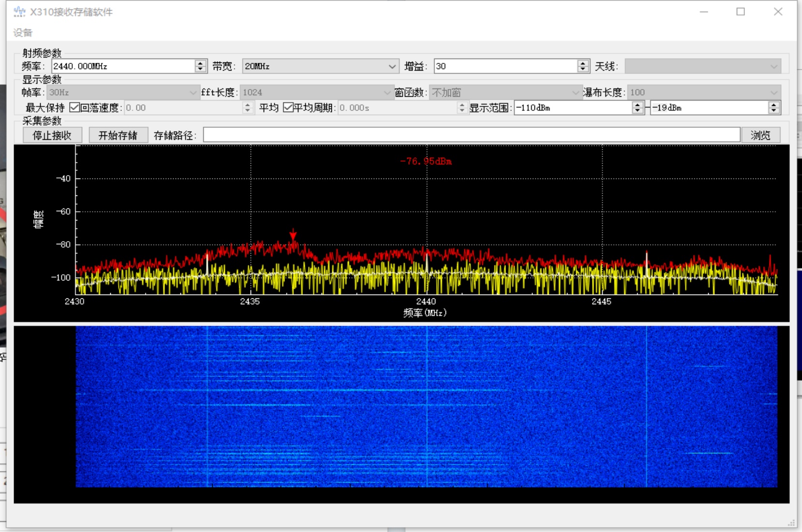
Task: Increase the -110dBm display range lower limit
Action: (637, 105)
